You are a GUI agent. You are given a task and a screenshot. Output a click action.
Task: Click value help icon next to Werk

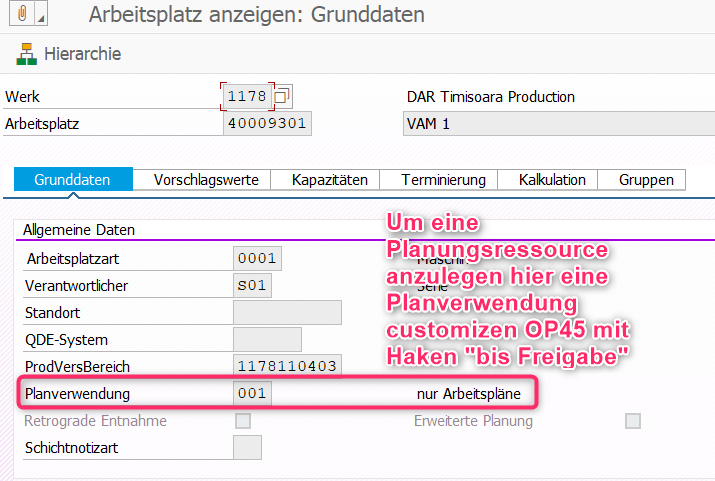click(x=282, y=97)
